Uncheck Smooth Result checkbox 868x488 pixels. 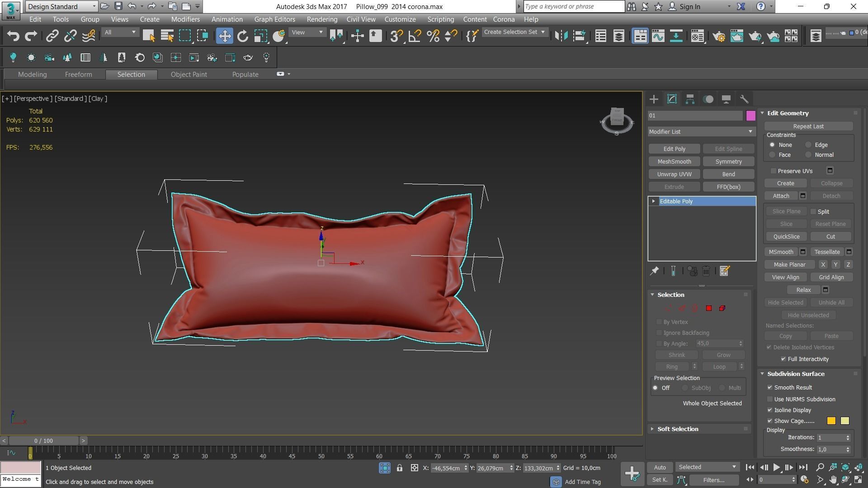(x=770, y=388)
